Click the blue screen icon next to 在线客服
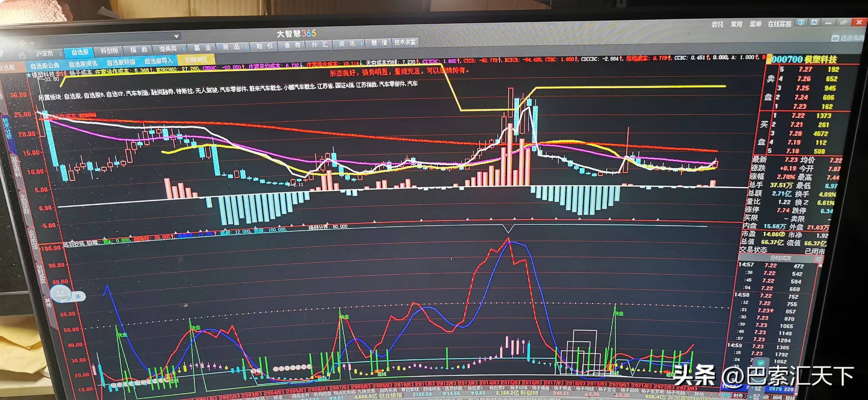 (x=801, y=22)
